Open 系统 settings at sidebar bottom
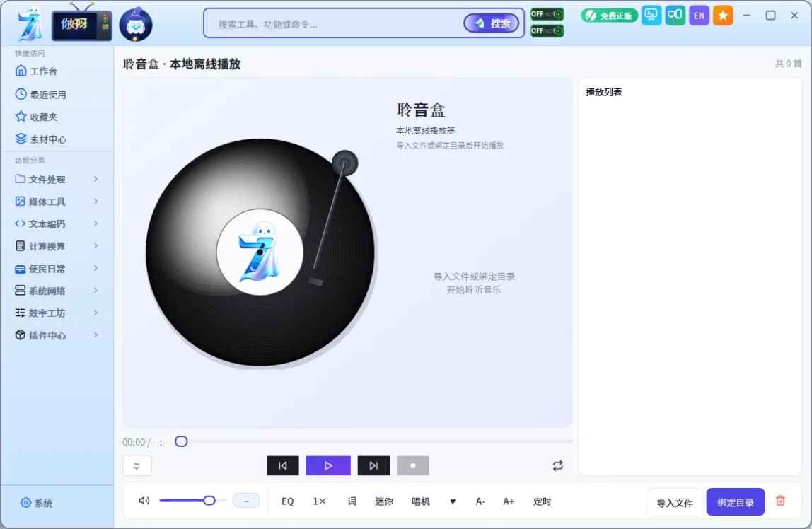The height and width of the screenshot is (529, 812). [36, 503]
